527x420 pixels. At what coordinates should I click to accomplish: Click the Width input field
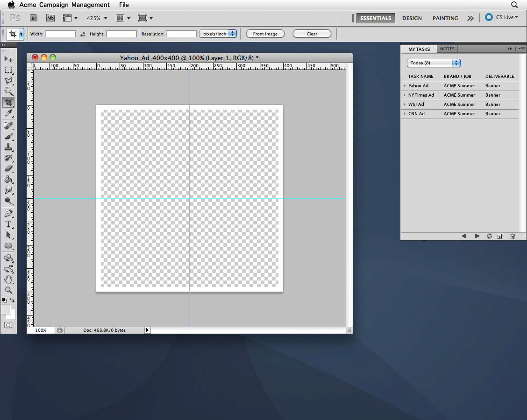(x=60, y=34)
